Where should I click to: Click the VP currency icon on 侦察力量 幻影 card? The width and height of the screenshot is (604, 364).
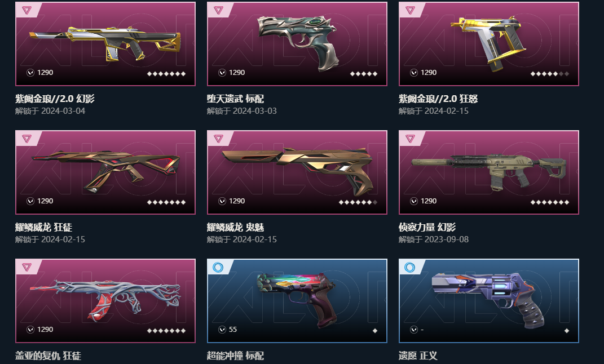click(414, 201)
